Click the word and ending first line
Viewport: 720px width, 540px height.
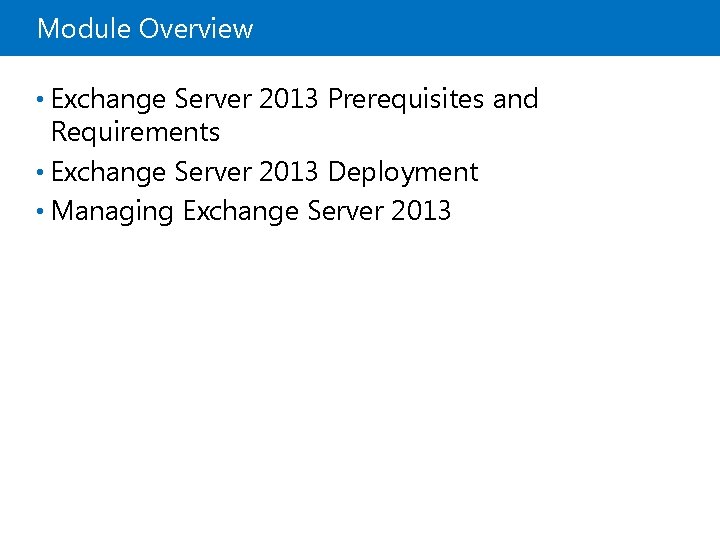click(515, 100)
